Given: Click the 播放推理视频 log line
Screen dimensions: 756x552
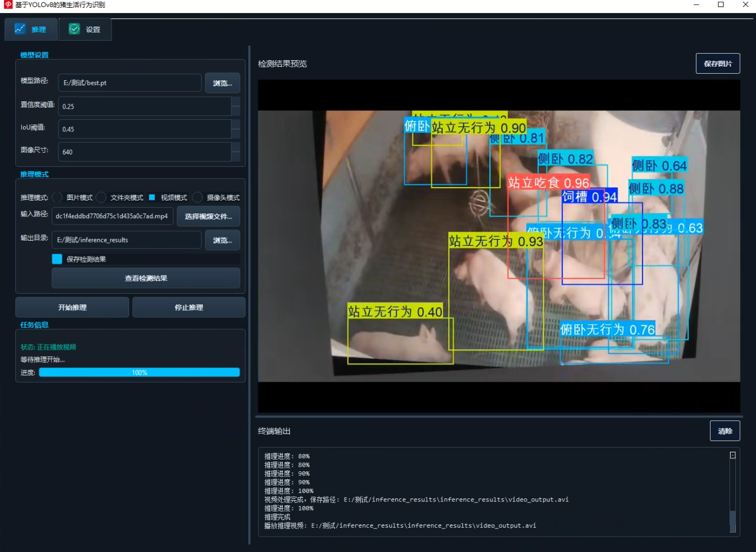Looking at the screenshot, I should coord(400,525).
